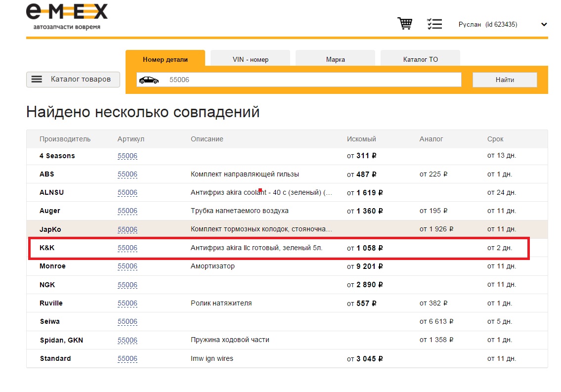Screen dimensions: 561x392
Task: Open article 55006 for Spidan, GKN
Action: [128, 340]
